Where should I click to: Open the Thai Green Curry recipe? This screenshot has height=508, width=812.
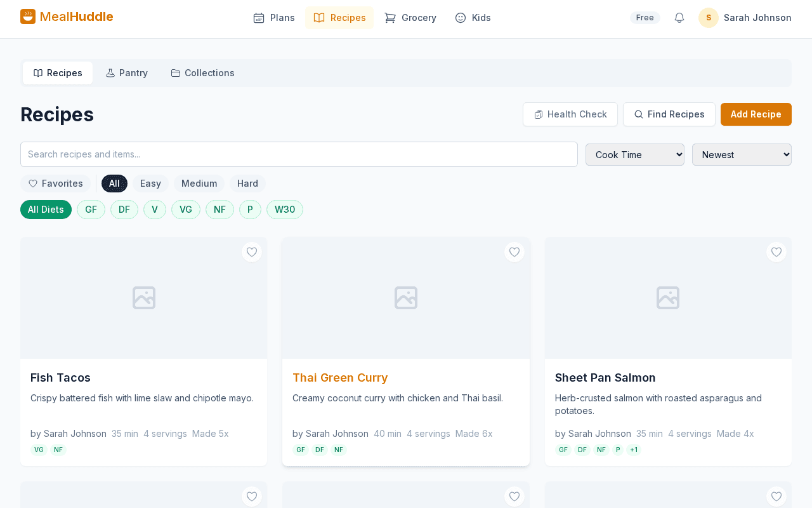point(340,377)
